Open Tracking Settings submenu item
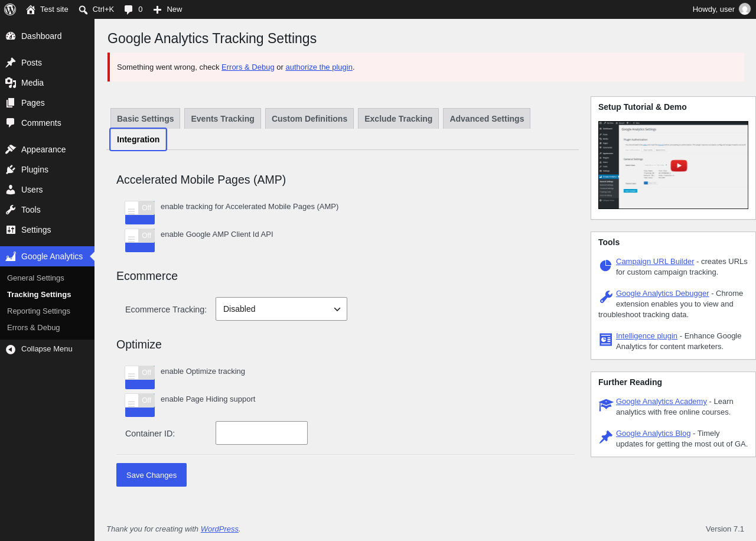 pos(39,294)
